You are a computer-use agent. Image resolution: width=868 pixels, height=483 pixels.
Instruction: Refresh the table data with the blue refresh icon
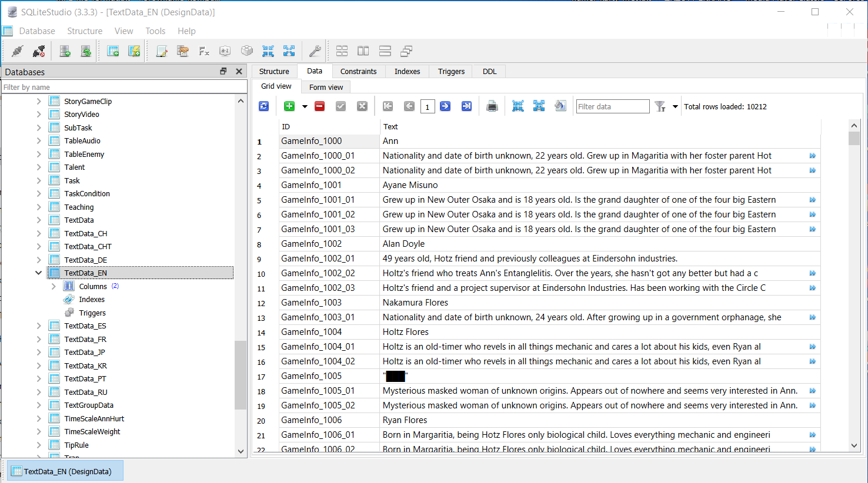(x=263, y=106)
